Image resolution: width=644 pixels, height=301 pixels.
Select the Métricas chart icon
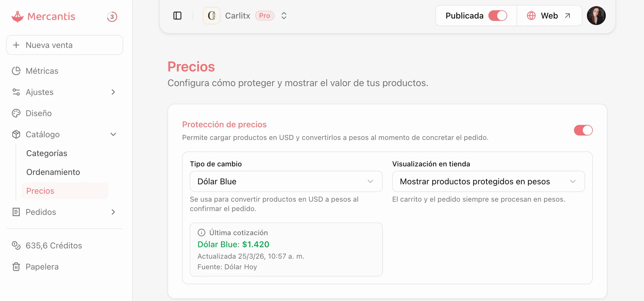tap(16, 71)
